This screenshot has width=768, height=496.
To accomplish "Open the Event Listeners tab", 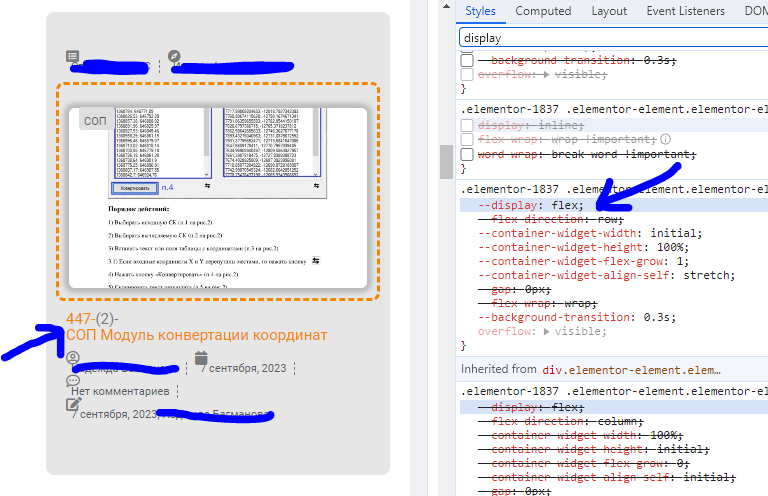I will point(685,11).
